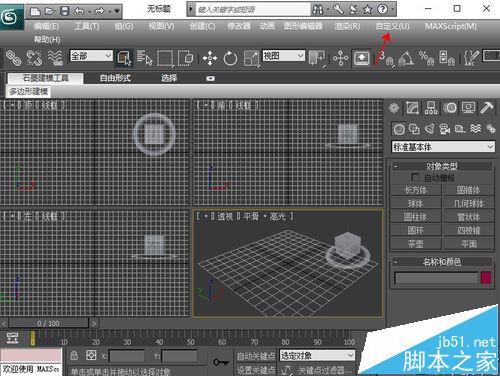Click the Display panel tab icon
500x376 pixels.
click(x=469, y=108)
